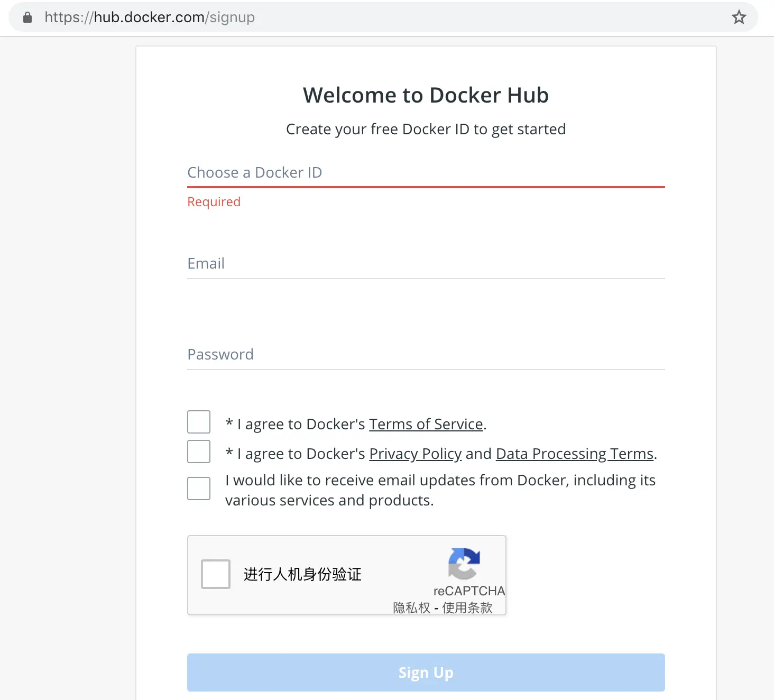
Task: Click the 进行人机身份验证 captcha label
Action: point(302,574)
